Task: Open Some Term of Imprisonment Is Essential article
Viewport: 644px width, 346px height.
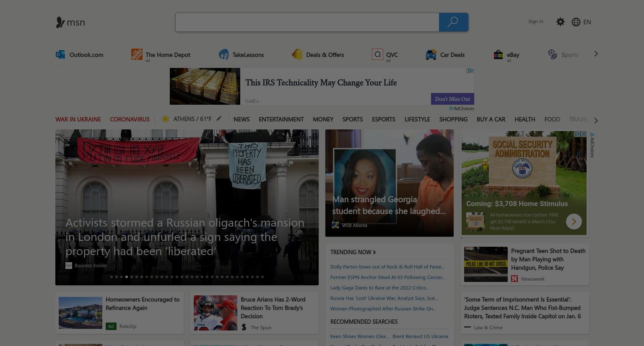Action: coord(522,308)
